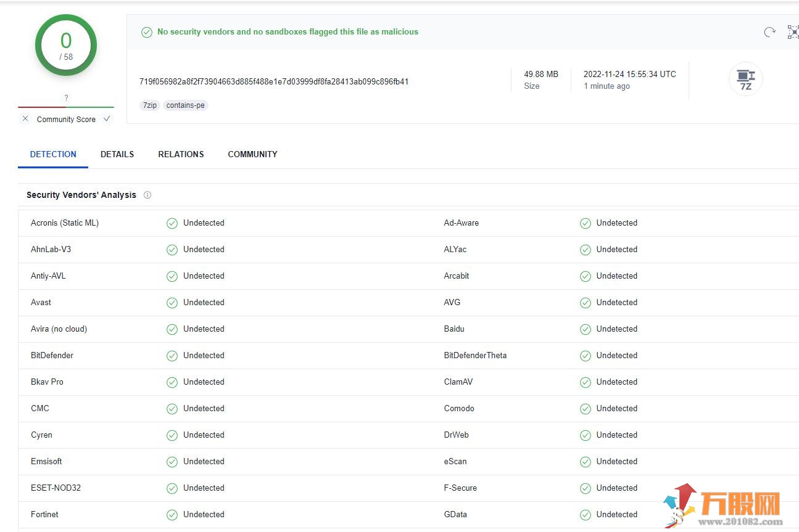Click the Undetected result for Emsisoft
Viewport: 799px width, 532px height.
coord(204,461)
